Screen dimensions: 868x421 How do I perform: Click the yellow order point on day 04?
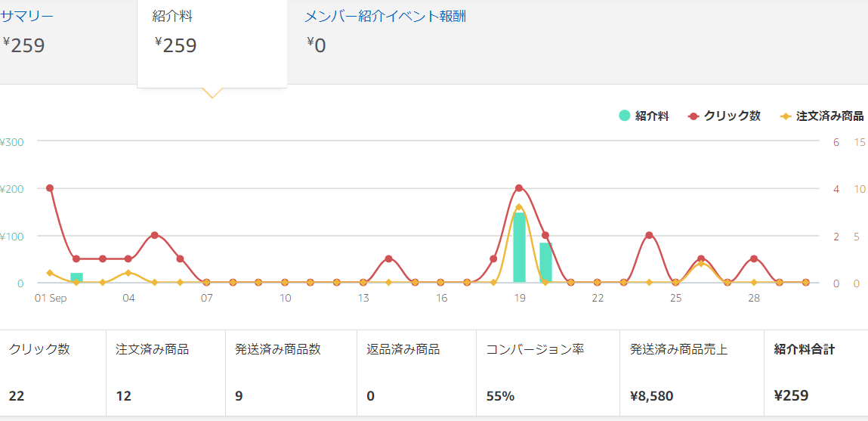(128, 273)
